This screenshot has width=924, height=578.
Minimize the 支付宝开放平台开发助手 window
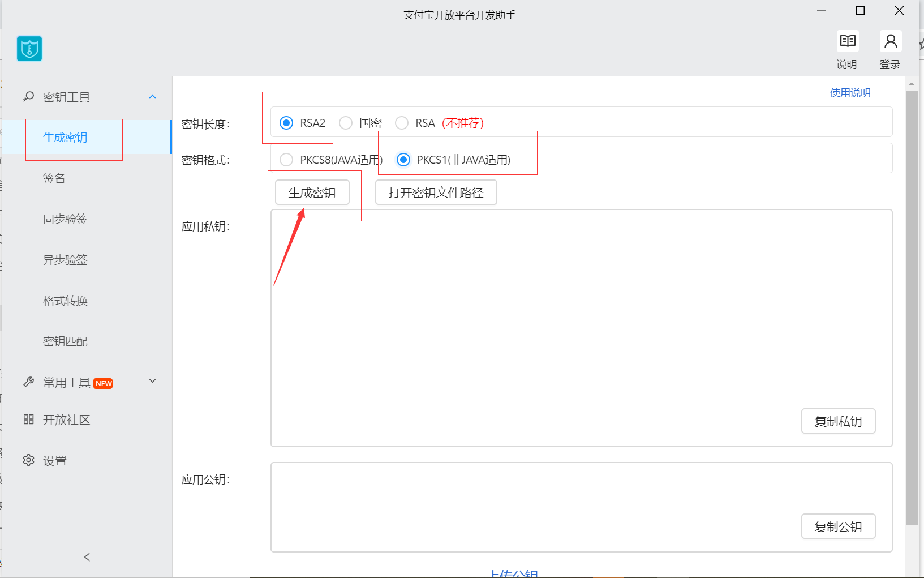click(x=822, y=11)
